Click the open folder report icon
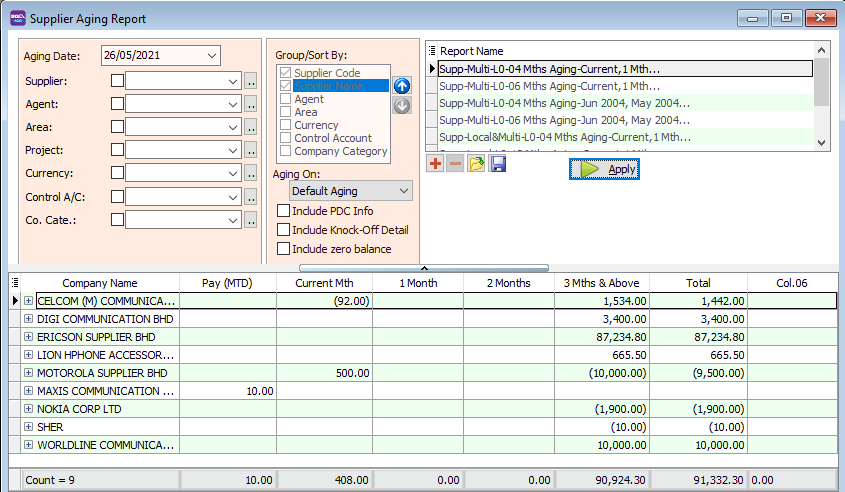 click(x=476, y=164)
